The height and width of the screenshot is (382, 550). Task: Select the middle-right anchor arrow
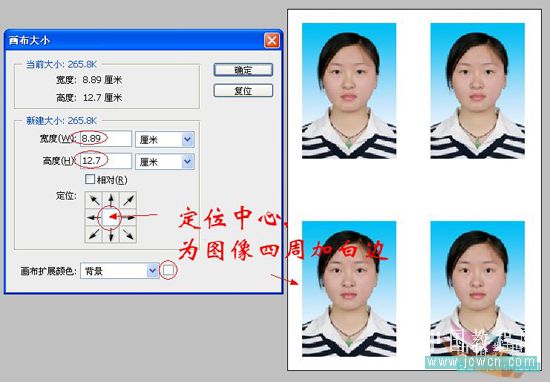coord(128,217)
